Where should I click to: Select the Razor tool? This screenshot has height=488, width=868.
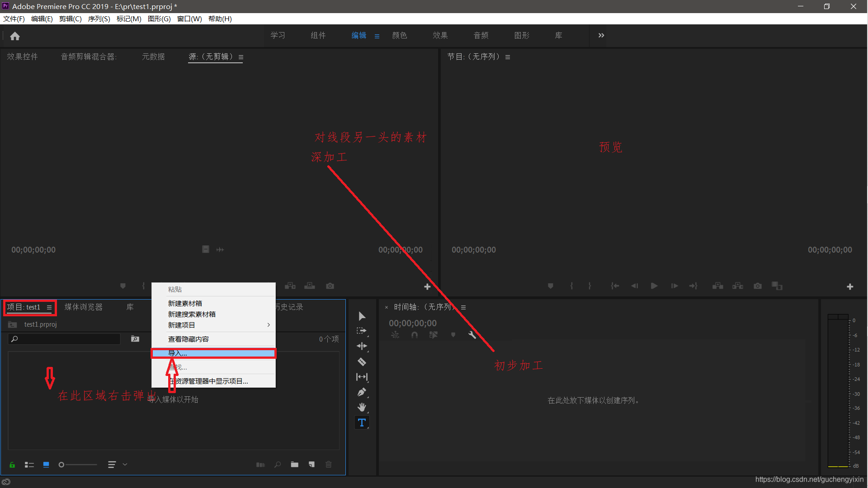(362, 362)
